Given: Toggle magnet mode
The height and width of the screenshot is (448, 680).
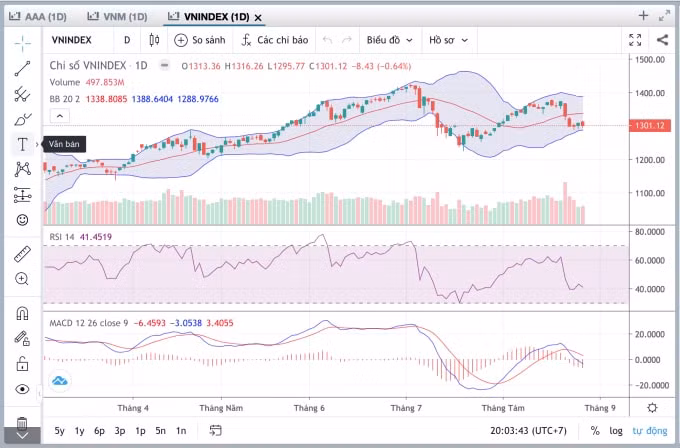Looking at the screenshot, I should pos(22,313).
